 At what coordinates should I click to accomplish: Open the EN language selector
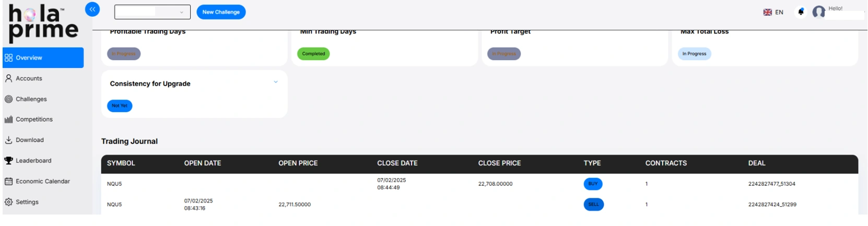click(x=773, y=12)
